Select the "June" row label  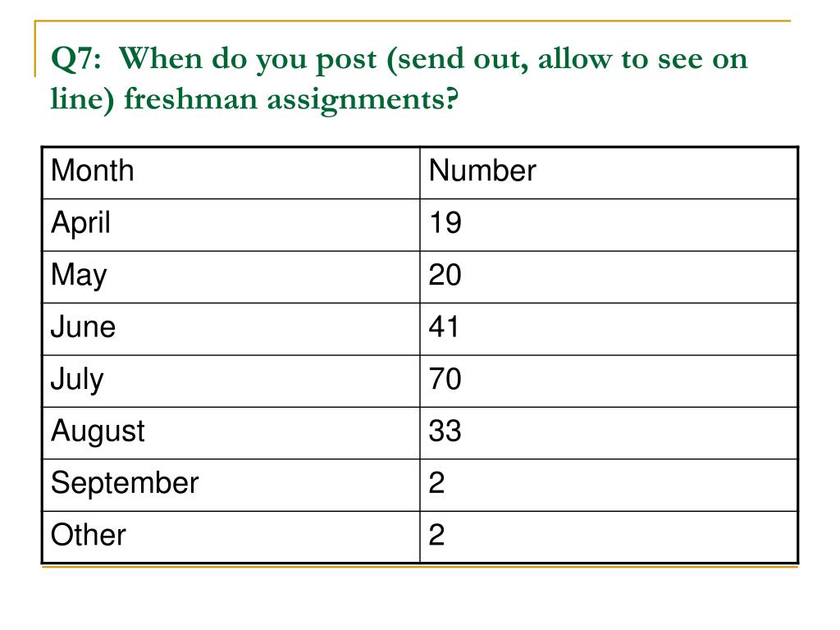[x=83, y=327]
